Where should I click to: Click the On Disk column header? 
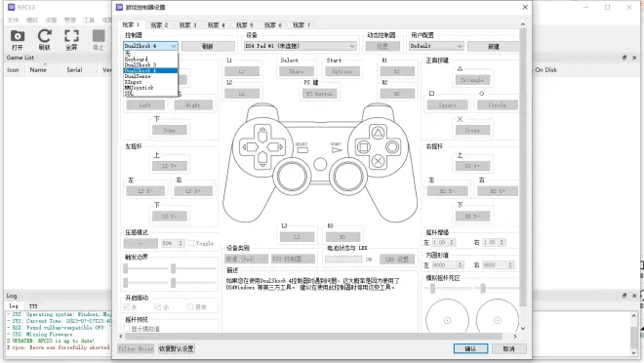(x=545, y=70)
